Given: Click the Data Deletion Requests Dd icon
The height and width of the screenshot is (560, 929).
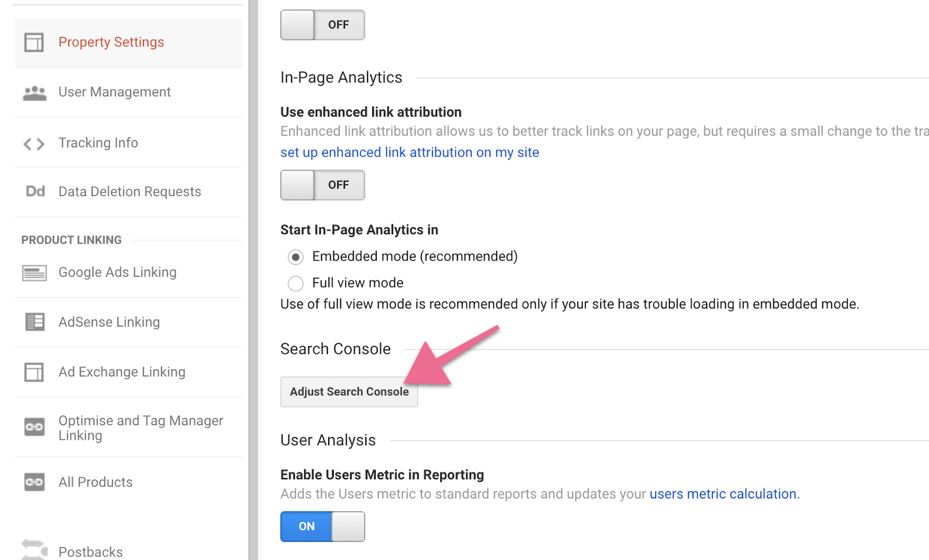Looking at the screenshot, I should (35, 192).
